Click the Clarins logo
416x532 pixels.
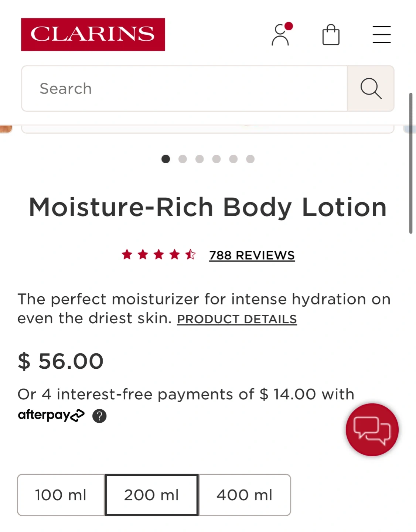(x=93, y=34)
